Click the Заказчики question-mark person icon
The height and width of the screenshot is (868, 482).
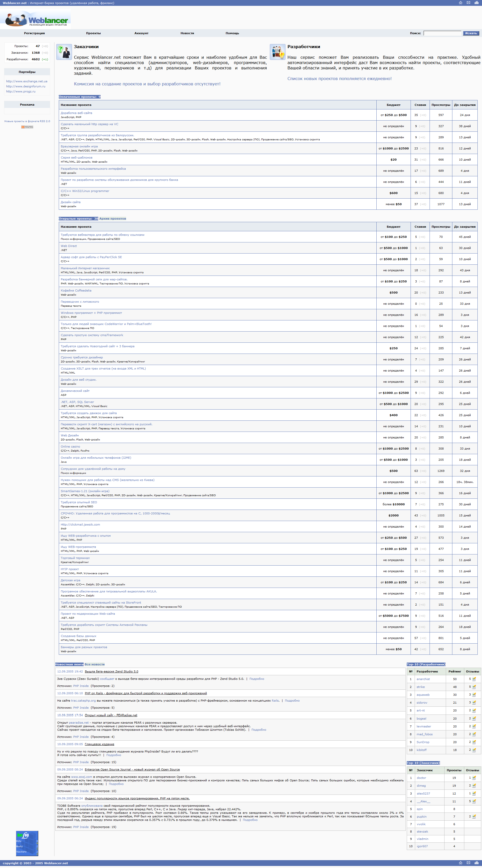click(x=64, y=52)
